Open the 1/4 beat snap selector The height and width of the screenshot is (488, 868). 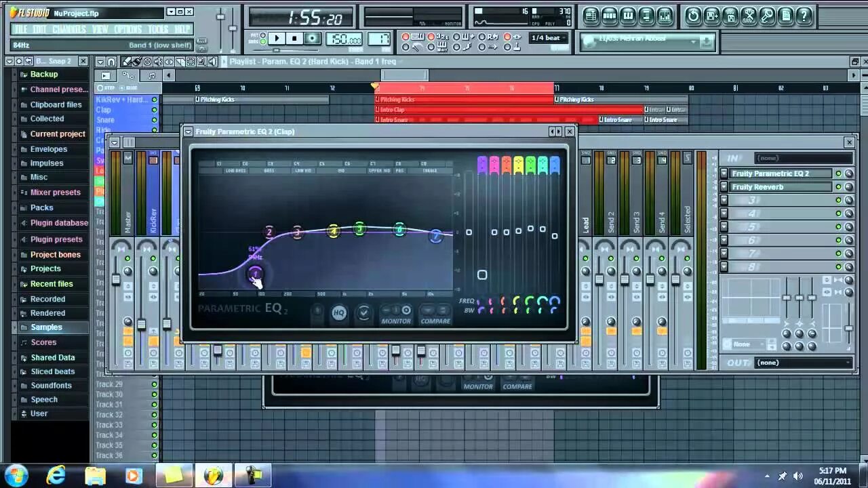pos(550,38)
